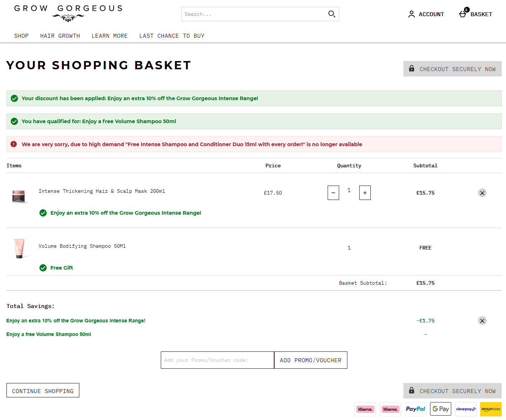Increase quantity of the Hair & Scalp Mask
Screen dimensions: 506x420
click(365, 193)
